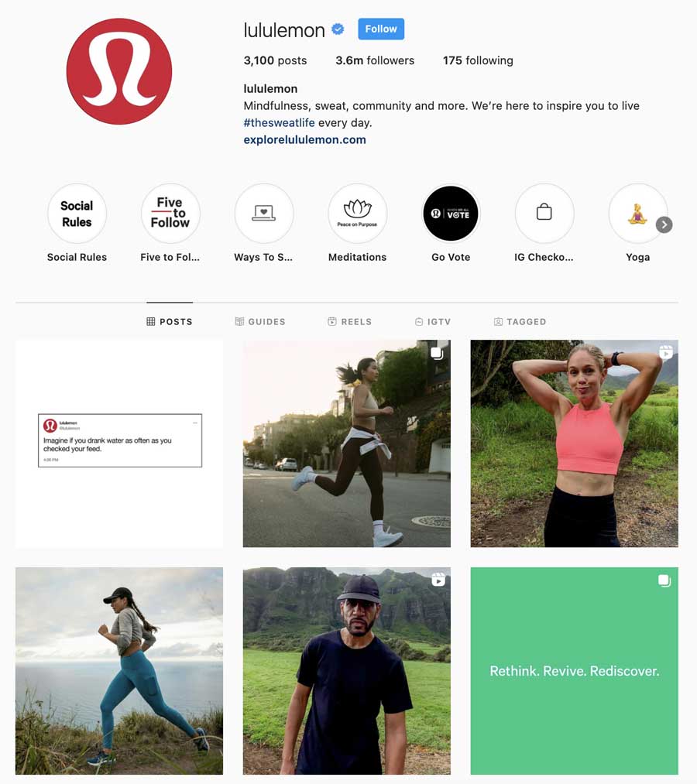Viewport: 697px width, 784px height.
Task: Click the #thesweatlife hashtag
Action: (279, 122)
